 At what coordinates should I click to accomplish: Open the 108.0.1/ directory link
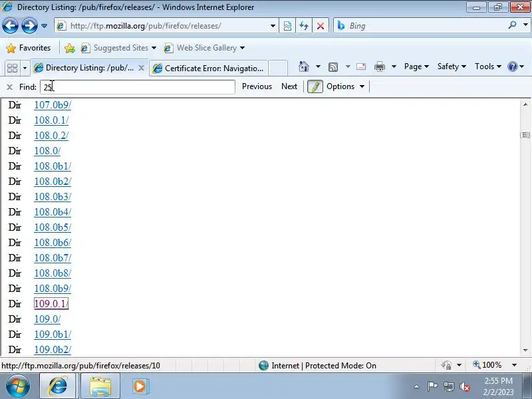click(51, 120)
